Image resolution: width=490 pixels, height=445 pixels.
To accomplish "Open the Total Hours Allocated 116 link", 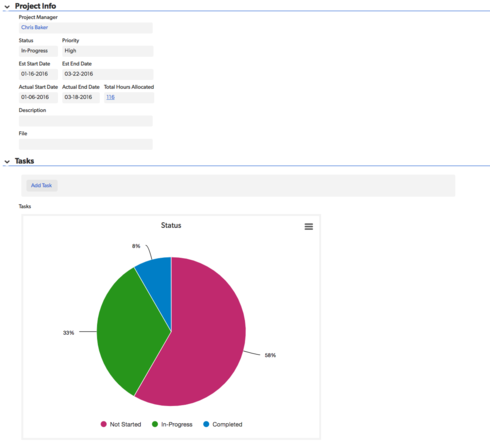I will pos(110,97).
